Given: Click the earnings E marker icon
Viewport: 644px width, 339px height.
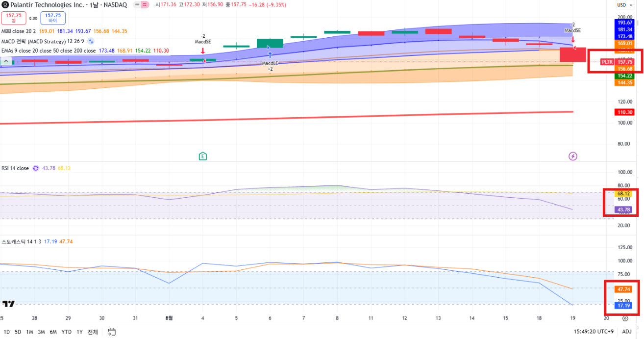Looking at the screenshot, I should 202,156.
